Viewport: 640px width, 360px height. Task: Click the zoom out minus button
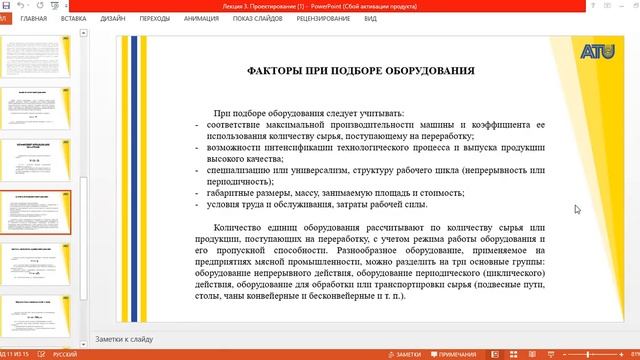pyautogui.click(x=564, y=355)
